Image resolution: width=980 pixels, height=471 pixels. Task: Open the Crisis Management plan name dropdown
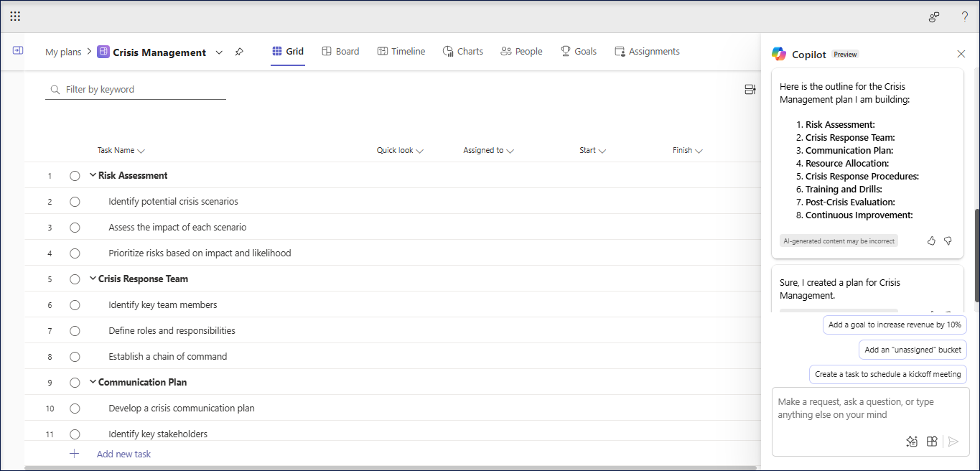tap(219, 52)
